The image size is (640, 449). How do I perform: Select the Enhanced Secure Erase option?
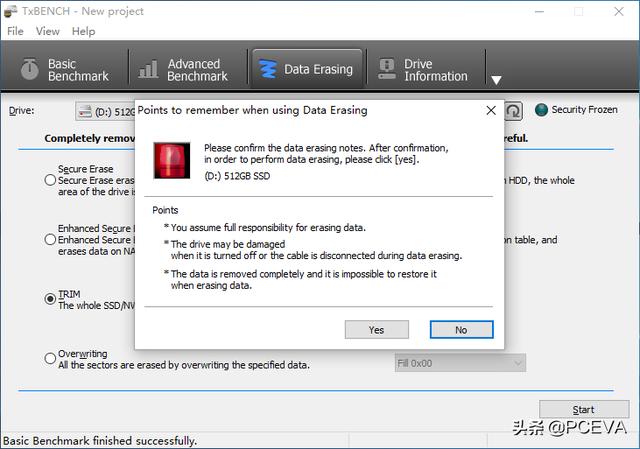tap(50, 240)
